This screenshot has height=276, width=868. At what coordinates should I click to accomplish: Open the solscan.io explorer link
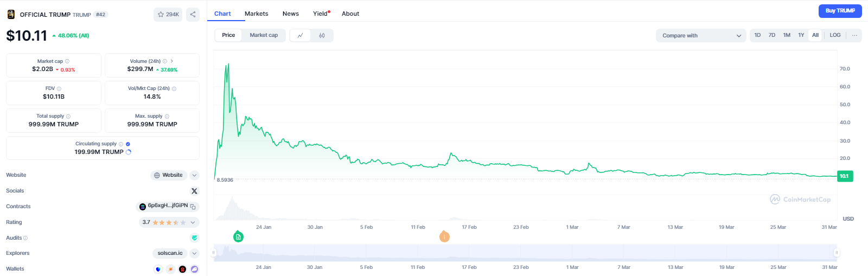170,253
